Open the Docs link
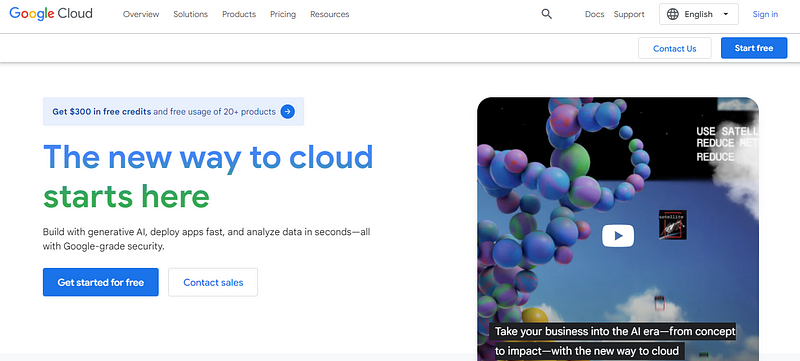800x361 pixels. tap(594, 14)
